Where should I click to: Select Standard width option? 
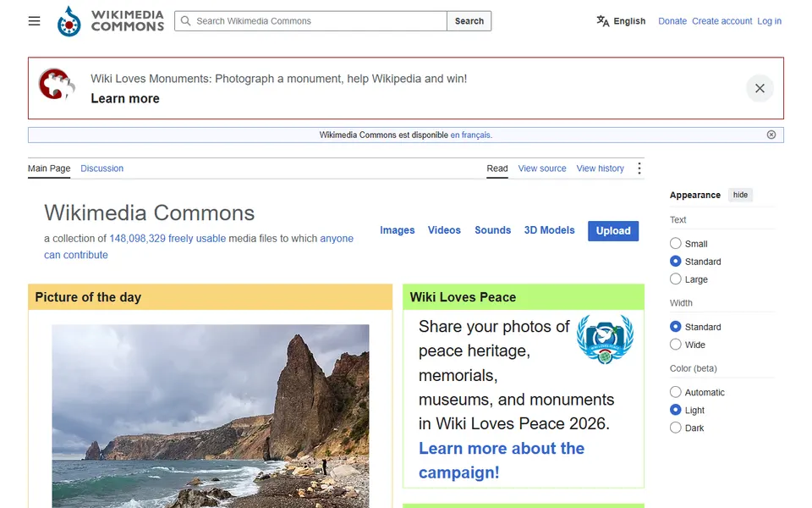pyautogui.click(x=675, y=327)
